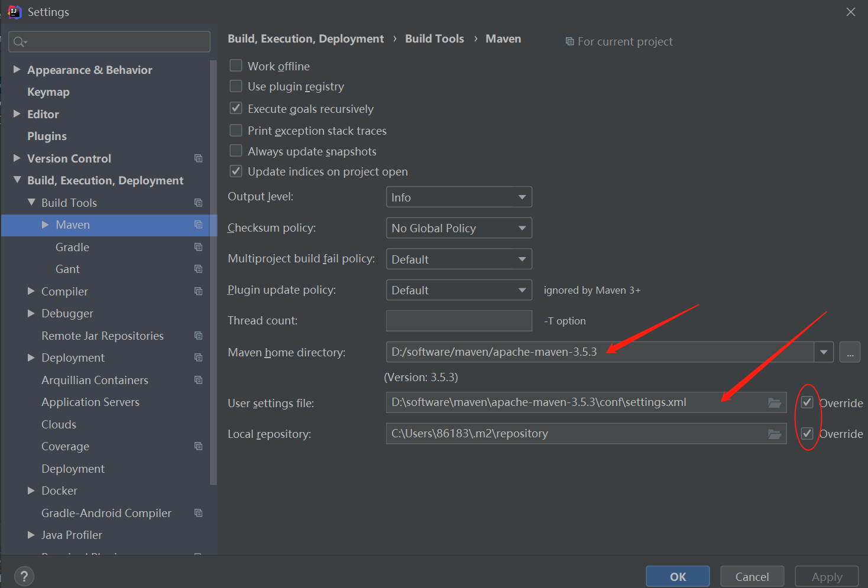
Task: Click the folder browse icon in User settings file
Action: coord(775,403)
